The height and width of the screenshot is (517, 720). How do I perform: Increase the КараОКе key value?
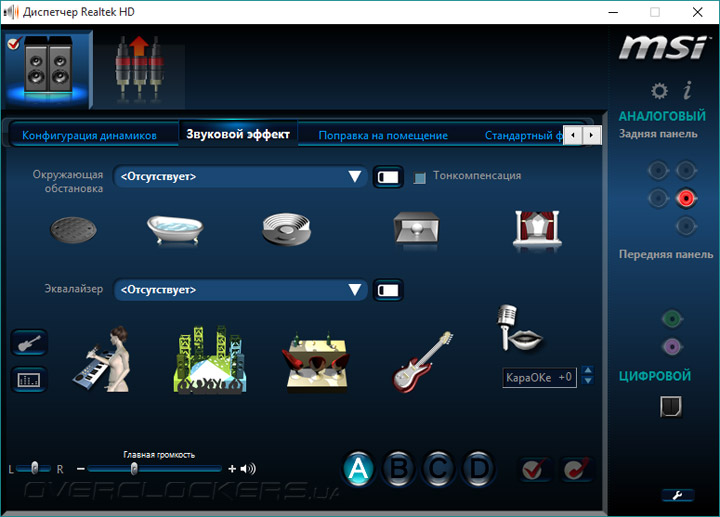point(588,370)
